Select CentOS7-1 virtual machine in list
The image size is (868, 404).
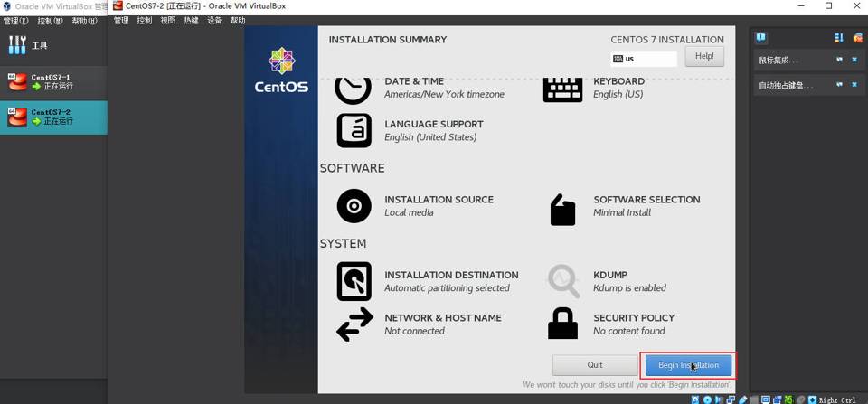pos(52,82)
